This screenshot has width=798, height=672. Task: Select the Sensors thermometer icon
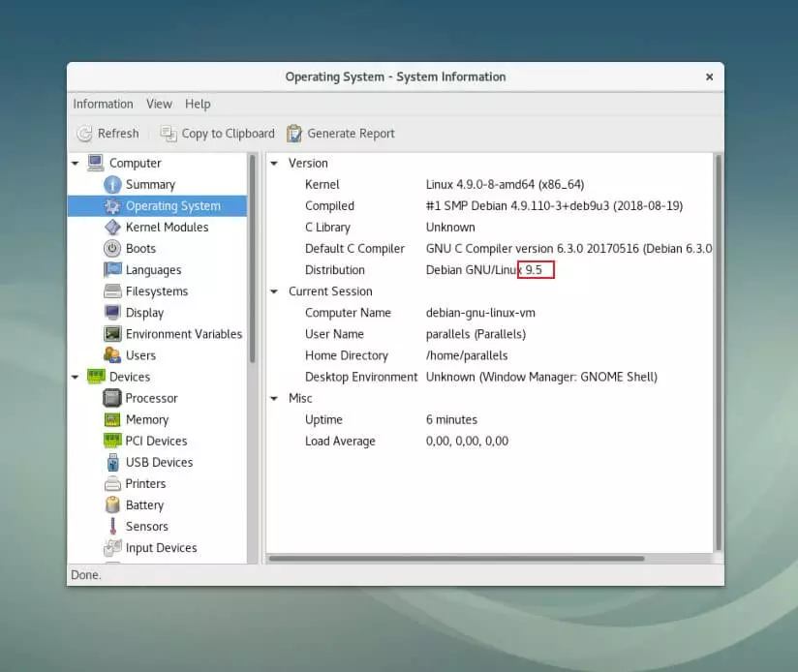[x=112, y=526]
